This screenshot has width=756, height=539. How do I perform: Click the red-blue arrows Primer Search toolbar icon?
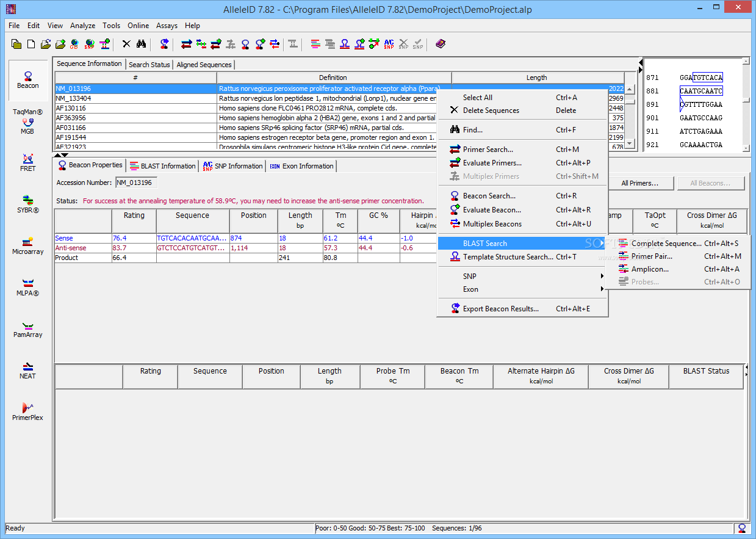click(186, 44)
